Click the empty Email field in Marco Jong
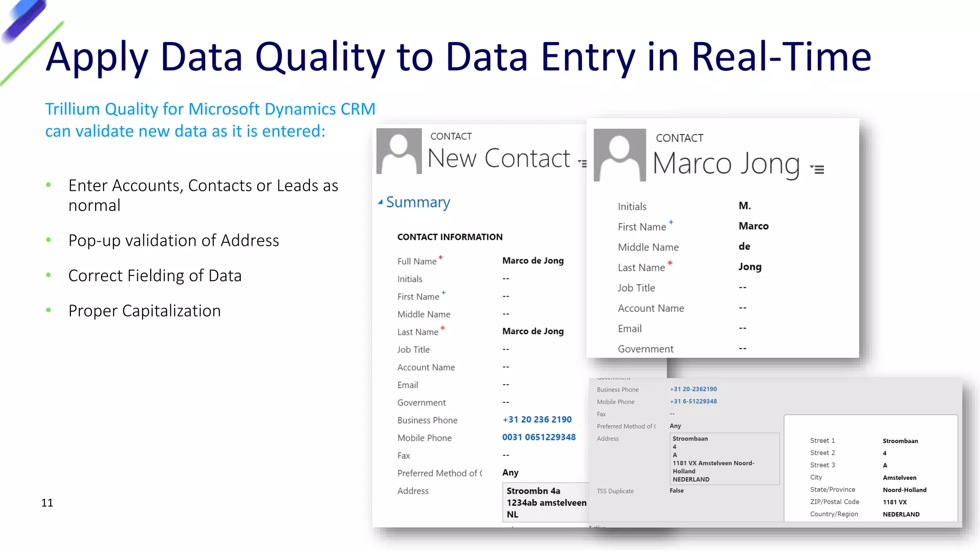 click(742, 328)
